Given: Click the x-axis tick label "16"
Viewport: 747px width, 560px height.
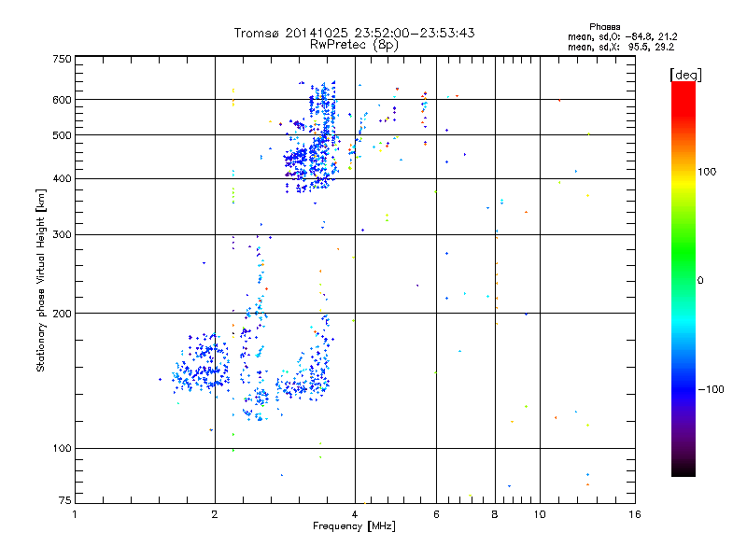Looking at the screenshot, I should pyautogui.click(x=635, y=514).
